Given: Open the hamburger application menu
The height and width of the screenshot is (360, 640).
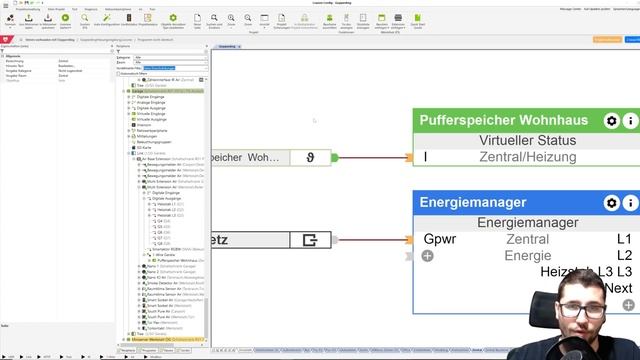Looking at the screenshot, I should coord(6,6).
